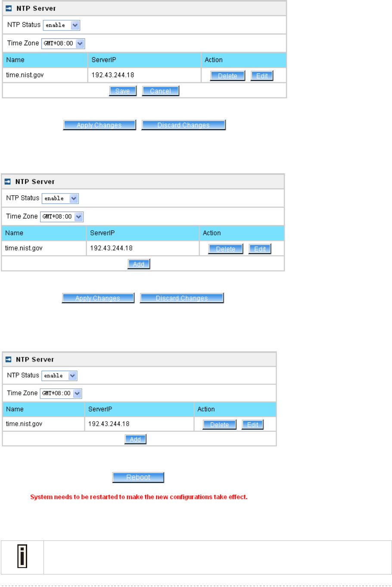Viewport: 392px width, 587px height.
Task: Click the NTP Server header icon in the middle panel
Action: click(x=7, y=181)
